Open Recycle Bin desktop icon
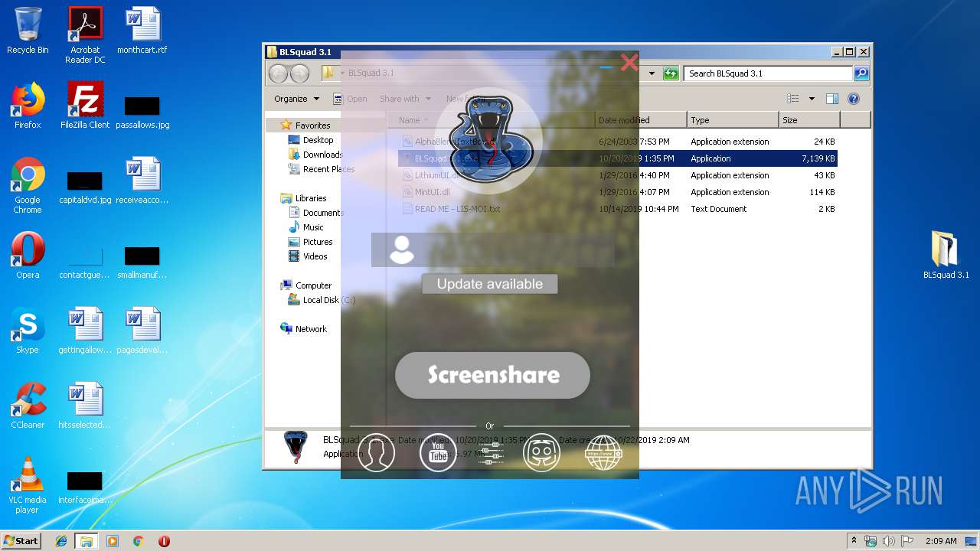The width and height of the screenshot is (980, 551). (28, 31)
